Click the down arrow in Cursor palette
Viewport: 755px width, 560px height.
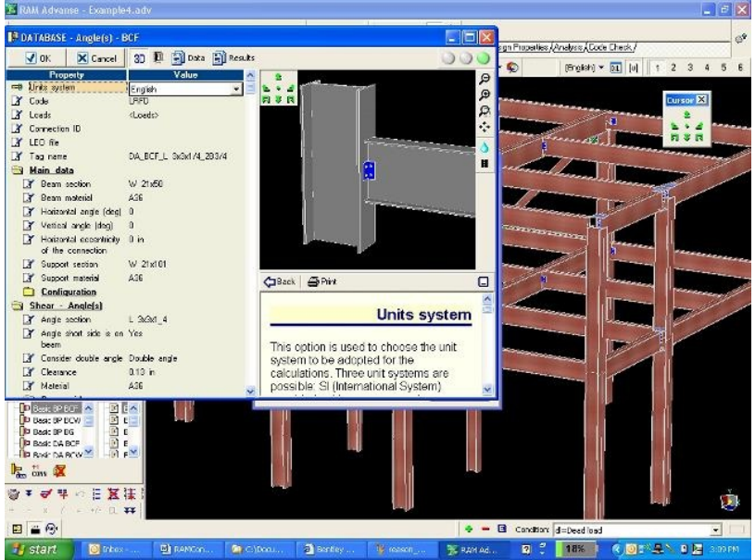[x=687, y=138]
